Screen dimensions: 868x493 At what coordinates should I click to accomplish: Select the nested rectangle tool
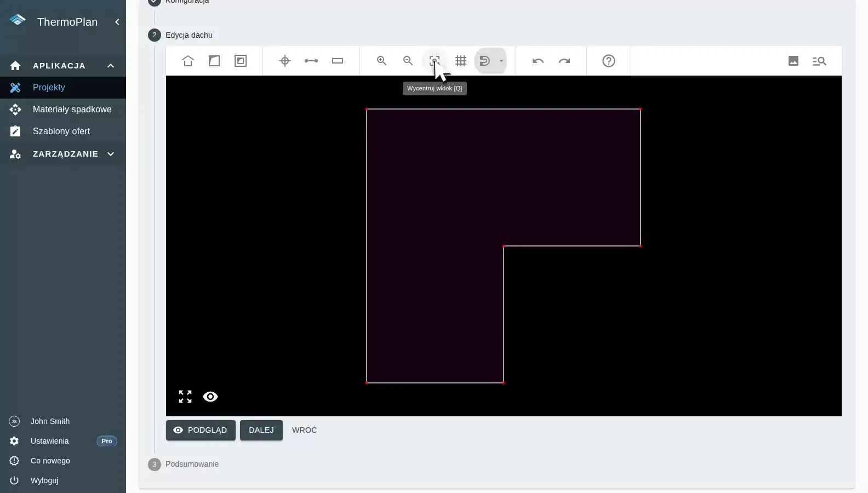[x=241, y=61]
